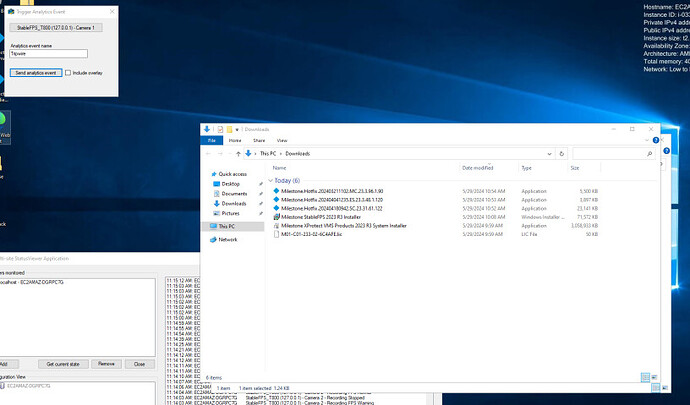This screenshot has width=690, height=405.
Task: Select the 11:15:12 AM log entry
Action: [x=183, y=280]
